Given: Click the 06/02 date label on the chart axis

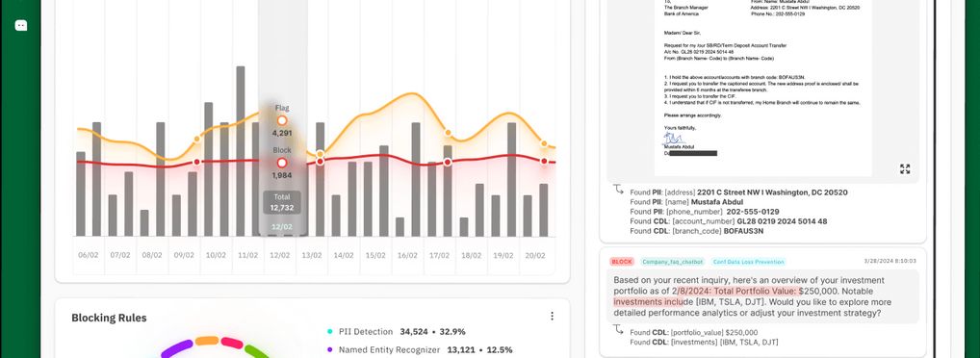Looking at the screenshot, I should [89, 256].
